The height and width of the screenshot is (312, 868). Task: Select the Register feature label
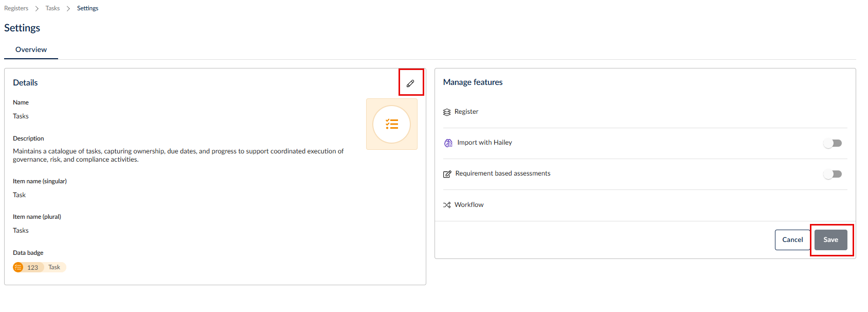(466, 112)
